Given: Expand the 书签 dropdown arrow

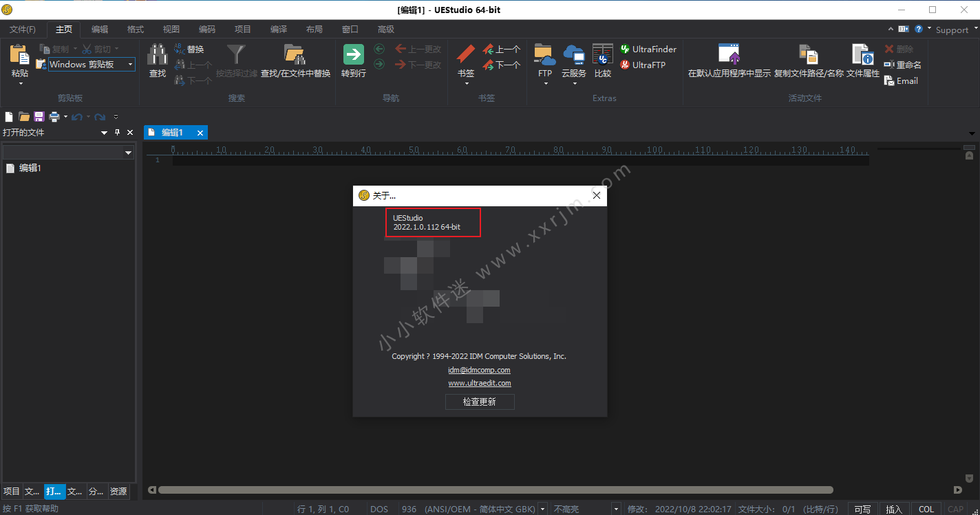Looking at the screenshot, I should click(x=466, y=84).
